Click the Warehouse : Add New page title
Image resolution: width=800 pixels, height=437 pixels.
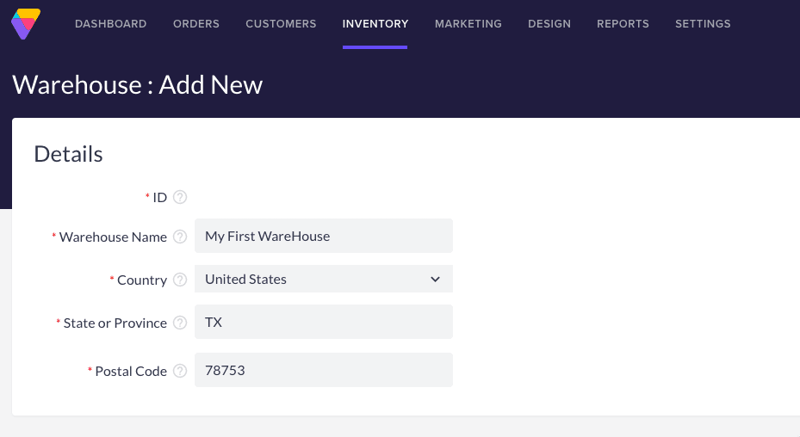(137, 85)
